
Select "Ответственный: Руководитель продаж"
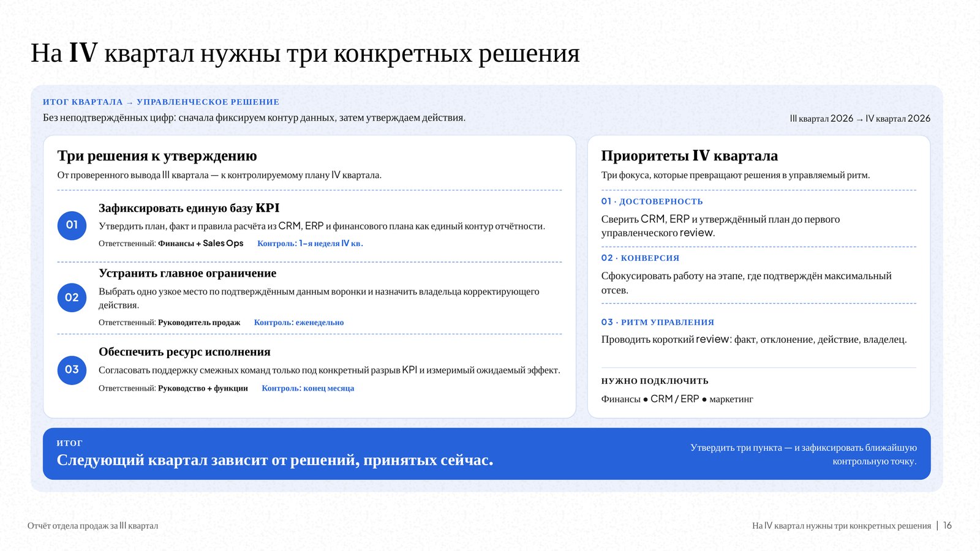(170, 323)
